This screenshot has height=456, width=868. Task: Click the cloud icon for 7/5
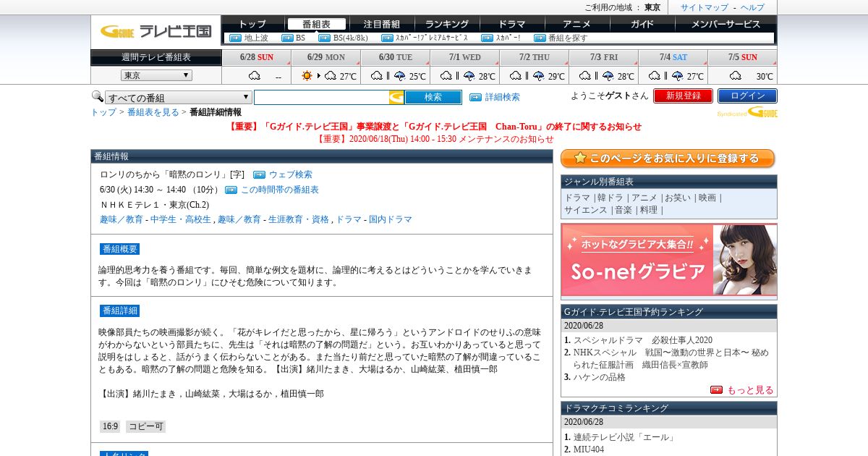(x=736, y=75)
